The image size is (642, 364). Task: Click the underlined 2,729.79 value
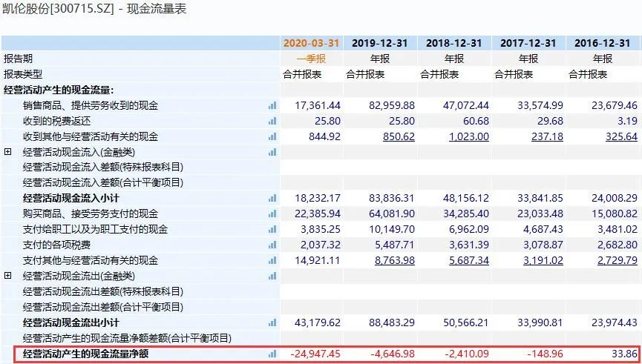tap(618, 261)
